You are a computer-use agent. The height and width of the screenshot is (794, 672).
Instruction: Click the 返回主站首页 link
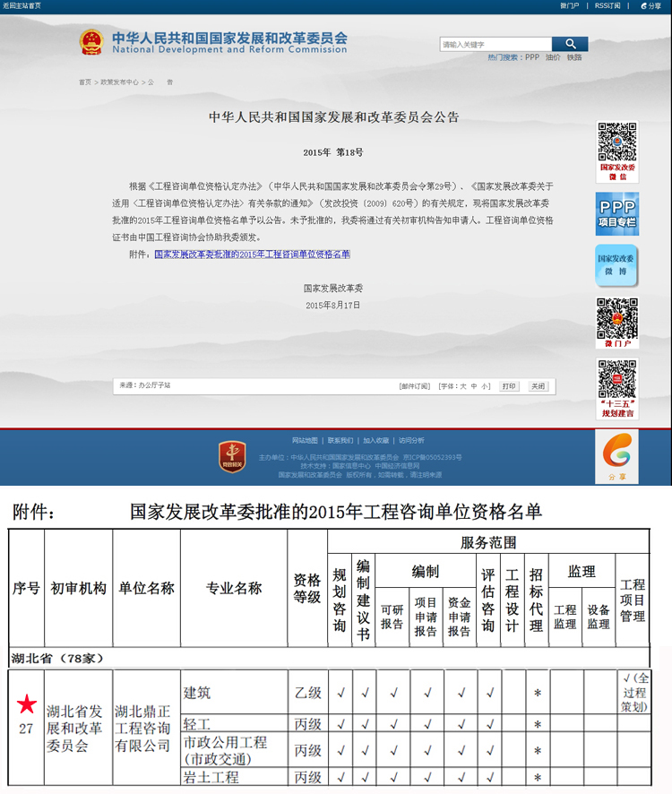(x=22, y=5)
